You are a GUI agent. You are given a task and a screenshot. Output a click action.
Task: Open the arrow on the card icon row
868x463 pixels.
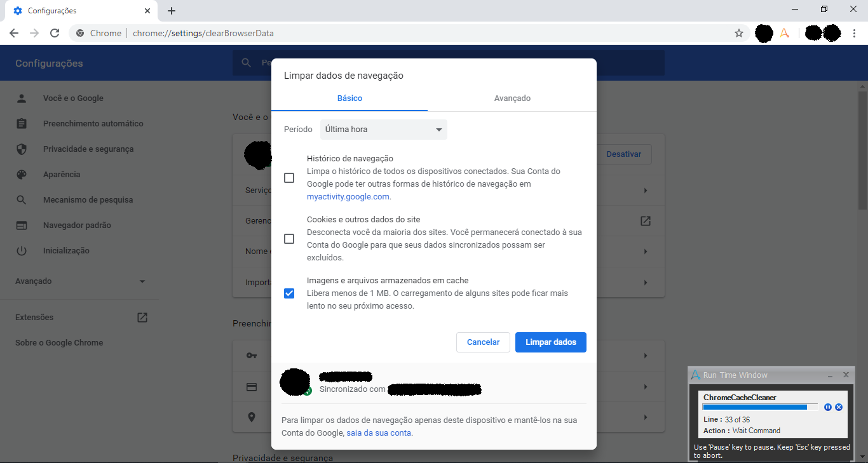point(646,387)
